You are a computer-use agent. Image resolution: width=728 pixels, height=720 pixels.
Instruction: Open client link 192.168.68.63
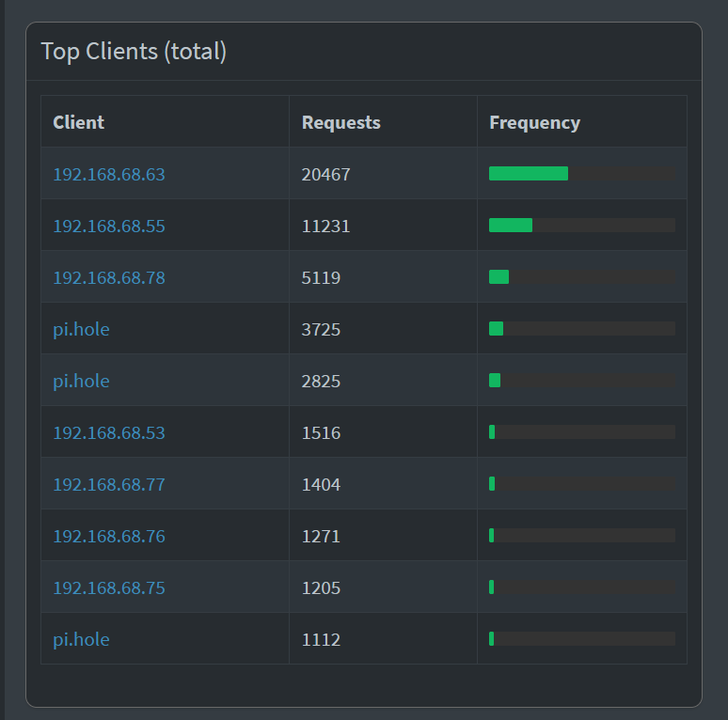(x=109, y=175)
